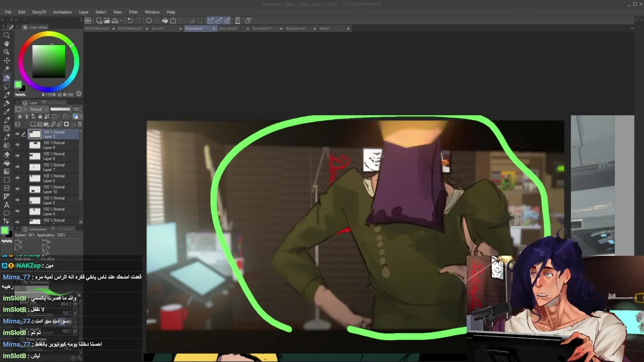Switch to the Information panel tab
Image resolution: width=644 pixels, height=362 pixels.
pyautogui.click(x=38, y=229)
